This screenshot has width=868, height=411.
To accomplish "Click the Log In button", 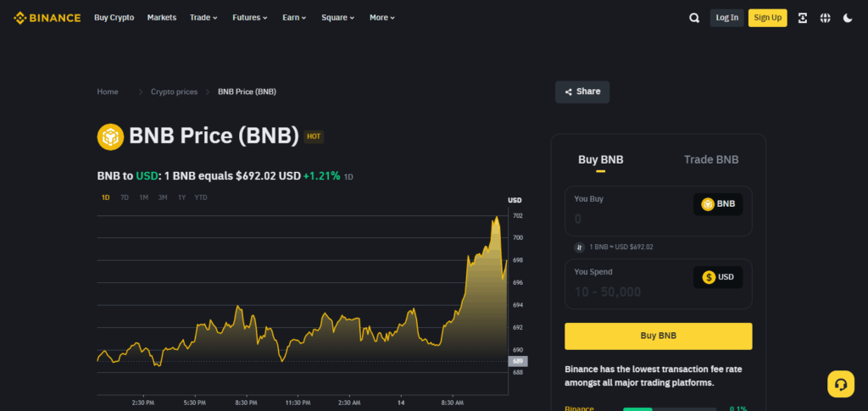I will click(x=726, y=18).
